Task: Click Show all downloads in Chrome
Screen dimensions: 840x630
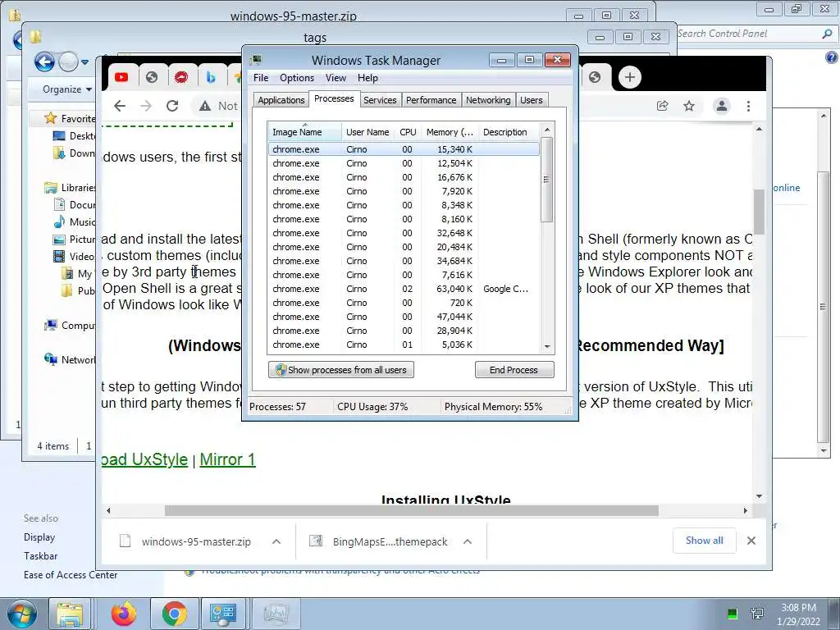Action: pos(704,541)
